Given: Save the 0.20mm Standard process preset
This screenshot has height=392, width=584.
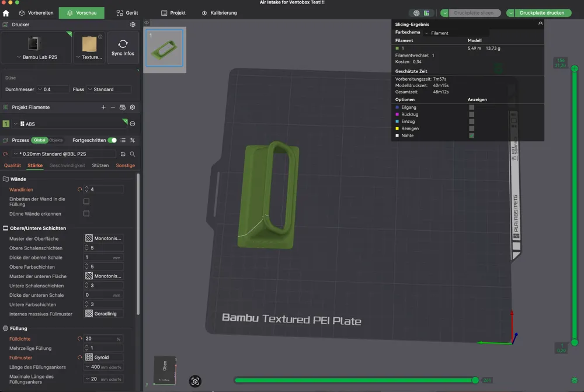Looking at the screenshot, I should 123,154.
